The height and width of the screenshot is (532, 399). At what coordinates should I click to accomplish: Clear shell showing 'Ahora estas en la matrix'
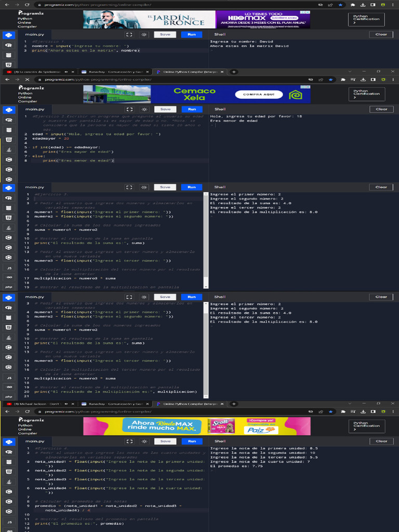pyautogui.click(x=381, y=34)
